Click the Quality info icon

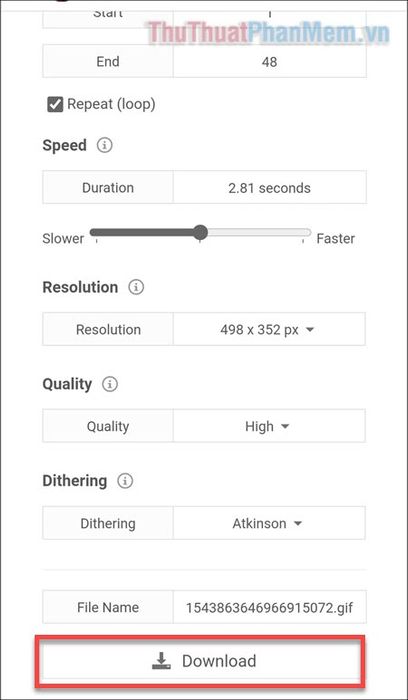[x=110, y=384]
